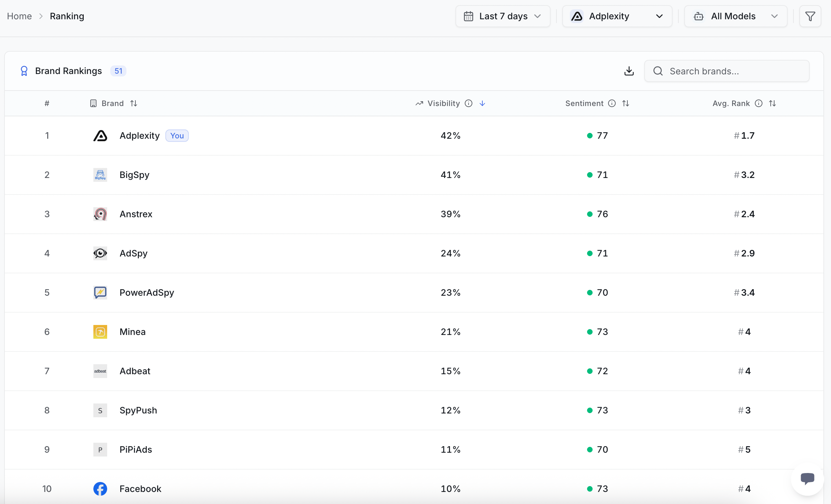Click Adbeat's 15% visibility value
Image resolution: width=831 pixels, height=504 pixels.
(451, 371)
